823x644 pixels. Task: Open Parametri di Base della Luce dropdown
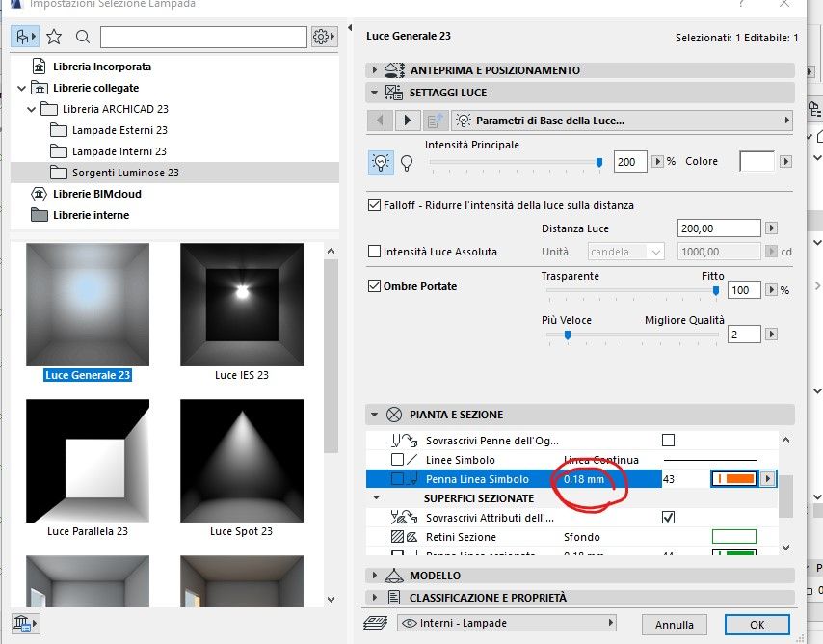[622, 121]
